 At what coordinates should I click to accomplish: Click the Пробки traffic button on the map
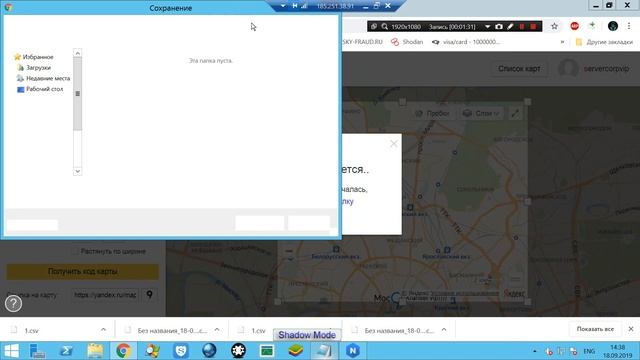click(432, 113)
